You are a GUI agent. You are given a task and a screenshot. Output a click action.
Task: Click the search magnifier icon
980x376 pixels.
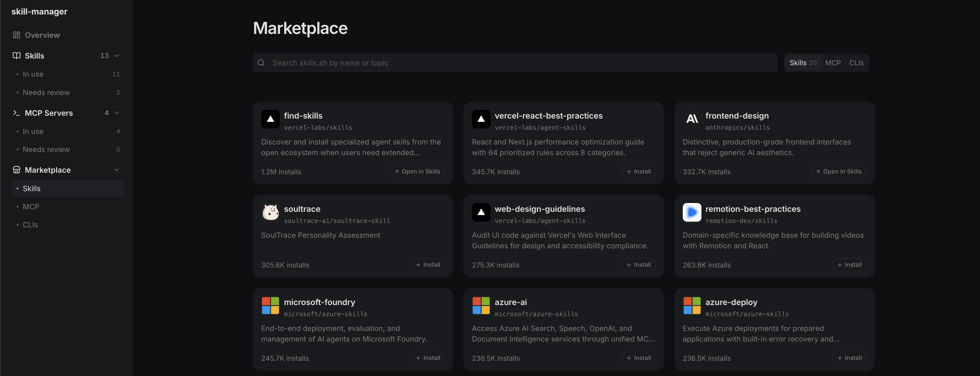click(261, 63)
